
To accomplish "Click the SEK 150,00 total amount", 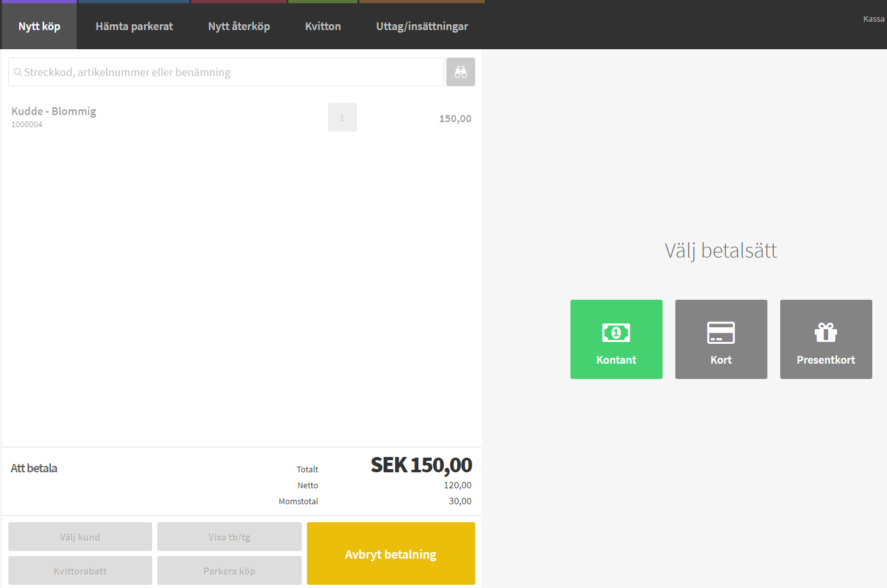I will [x=421, y=465].
